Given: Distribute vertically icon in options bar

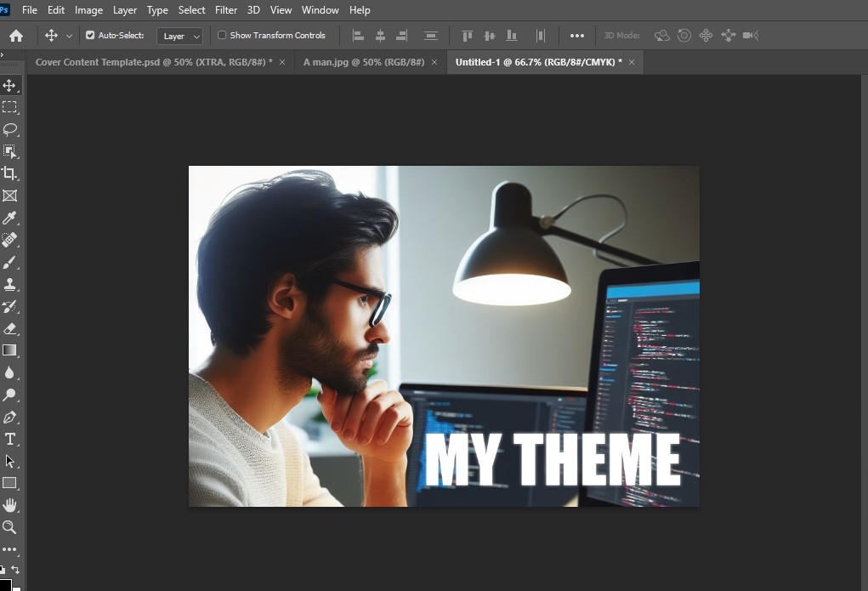Looking at the screenshot, I should (431, 36).
